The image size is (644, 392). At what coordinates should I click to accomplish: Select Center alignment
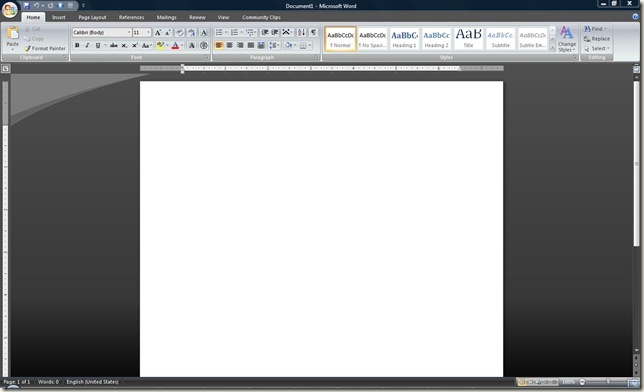pos(230,45)
